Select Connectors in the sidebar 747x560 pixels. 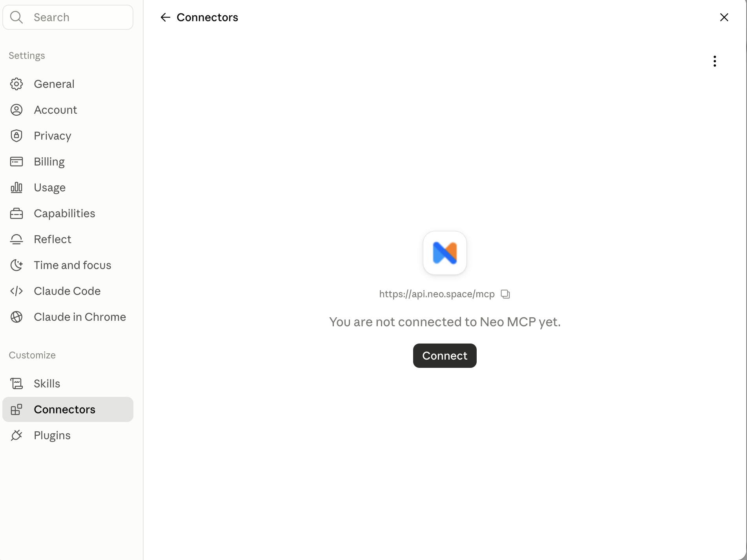click(x=68, y=409)
